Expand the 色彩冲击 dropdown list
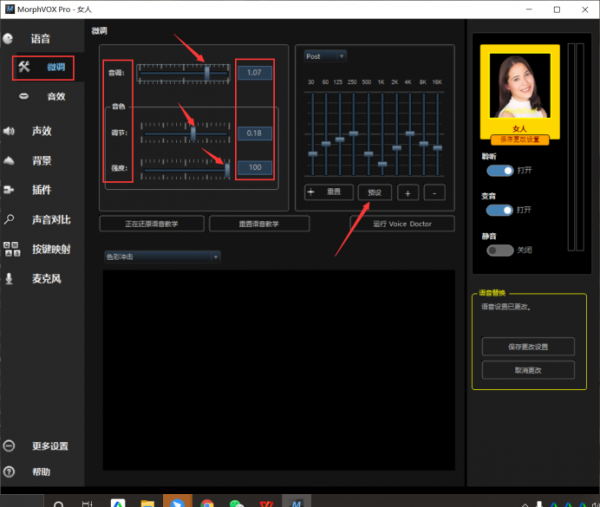 coord(162,257)
